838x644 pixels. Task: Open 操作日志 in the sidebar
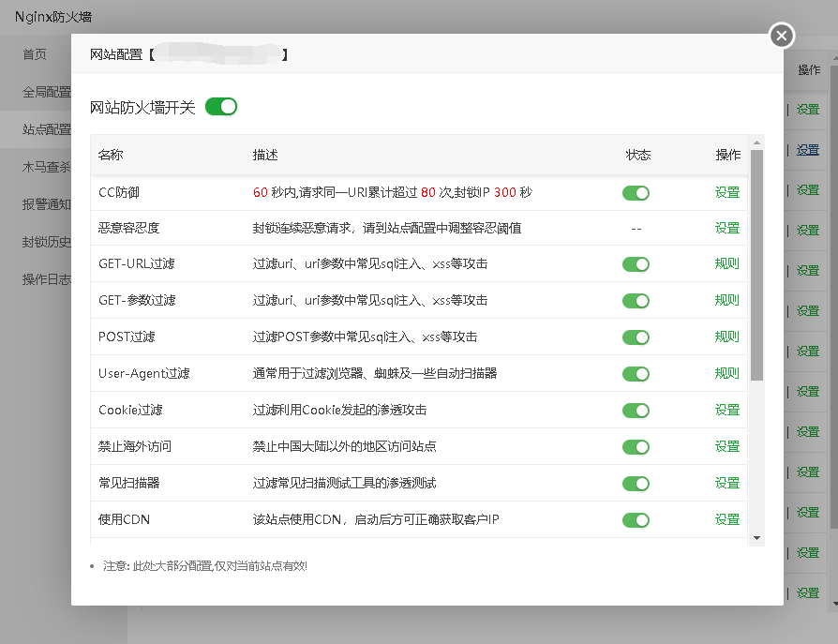pyautogui.click(x=47, y=279)
